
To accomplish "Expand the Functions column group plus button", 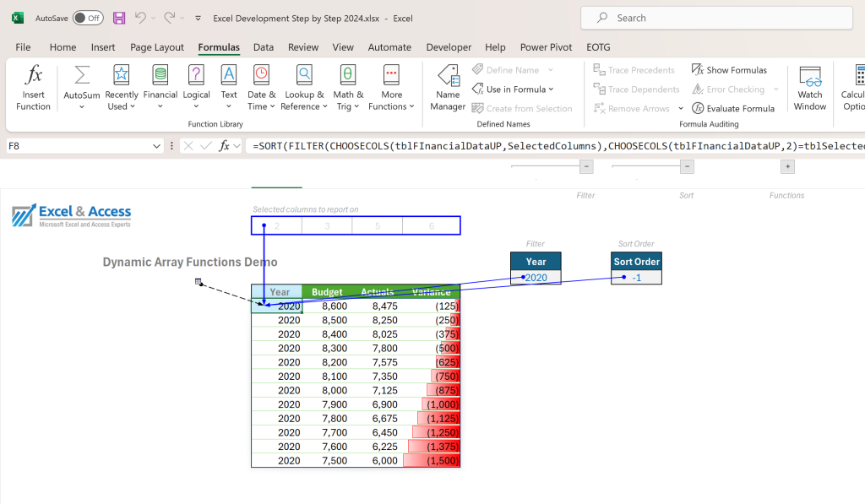I will point(787,166).
